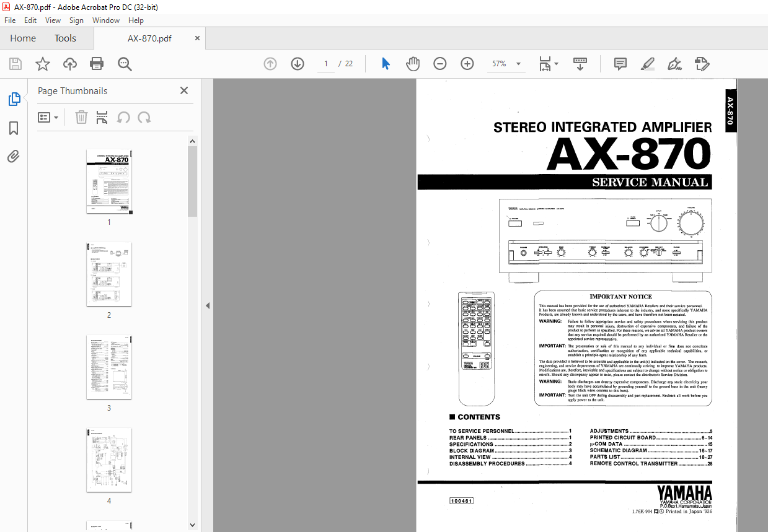Close the AX-870.pdf tab

tap(198, 38)
